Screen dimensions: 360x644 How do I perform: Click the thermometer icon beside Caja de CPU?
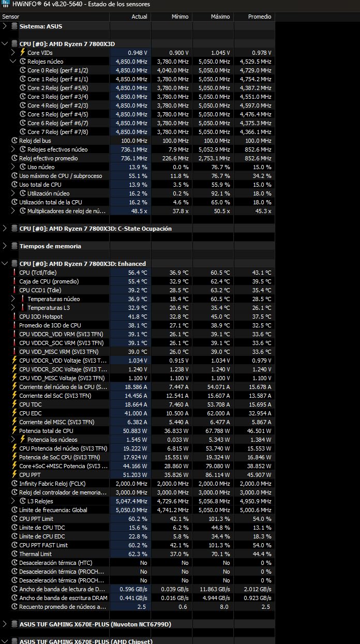click(14, 281)
